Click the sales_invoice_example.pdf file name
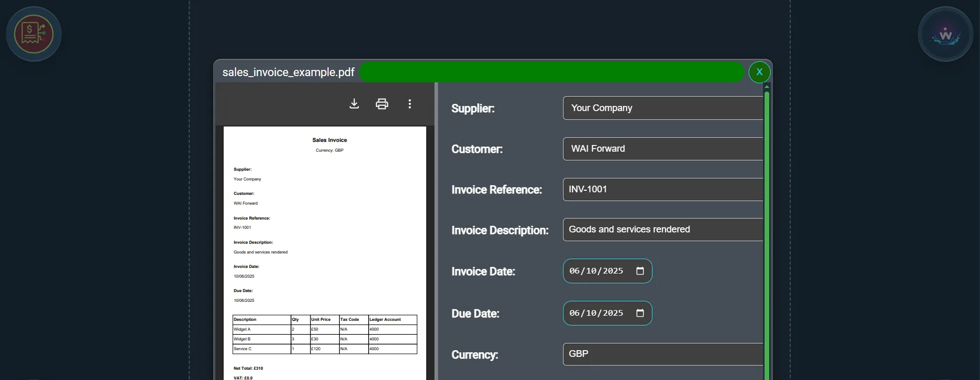This screenshot has width=980, height=380. coord(288,73)
